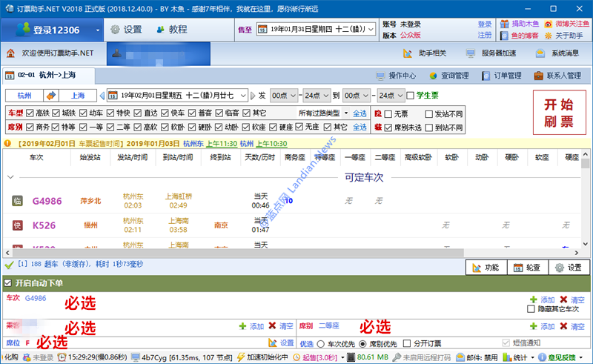Viewport: 593px width, 364px height.
Task: Open 关于助手 about icon
Action: pyautogui.click(x=548, y=36)
